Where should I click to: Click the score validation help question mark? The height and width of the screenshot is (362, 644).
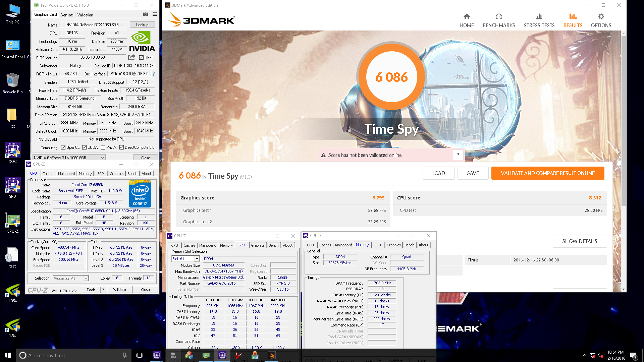tap(458, 155)
